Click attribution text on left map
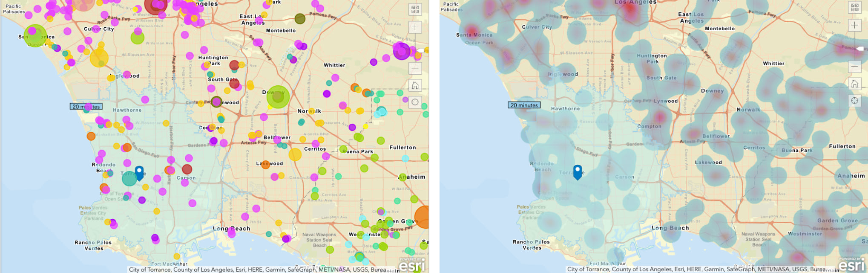 click(x=258, y=270)
